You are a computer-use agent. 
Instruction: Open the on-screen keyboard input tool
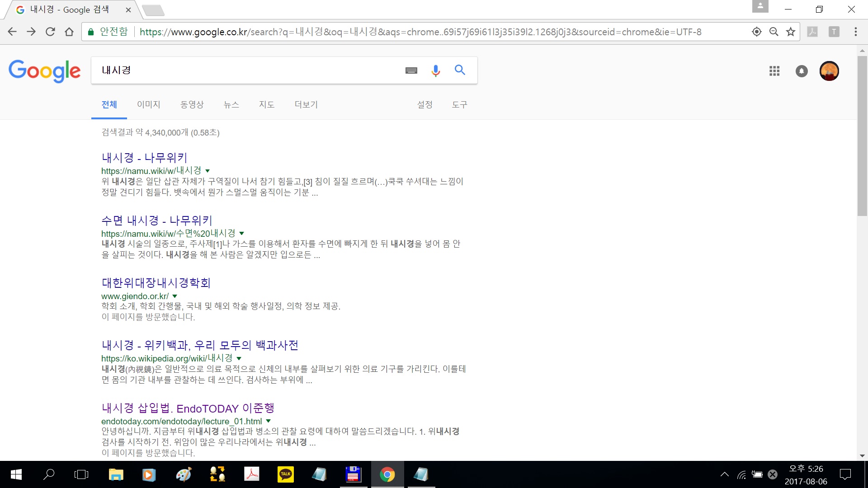[x=411, y=70]
